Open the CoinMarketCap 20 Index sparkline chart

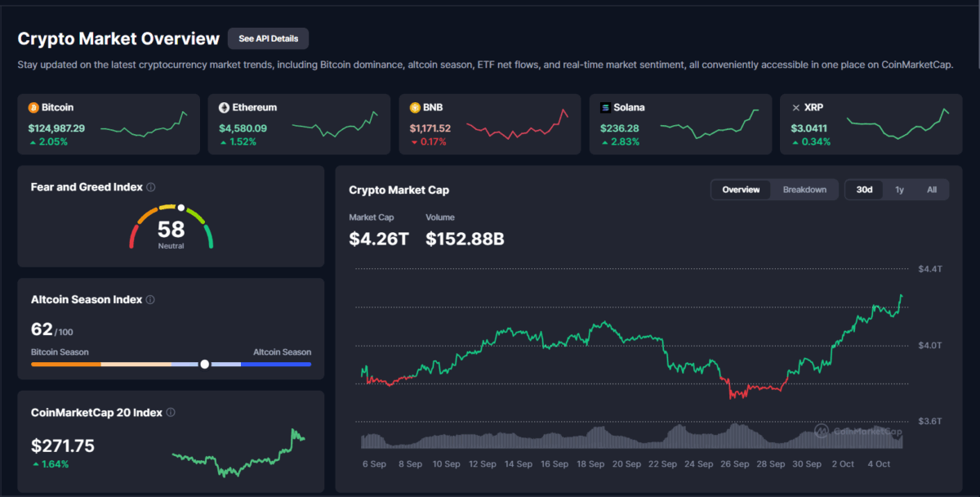238,454
